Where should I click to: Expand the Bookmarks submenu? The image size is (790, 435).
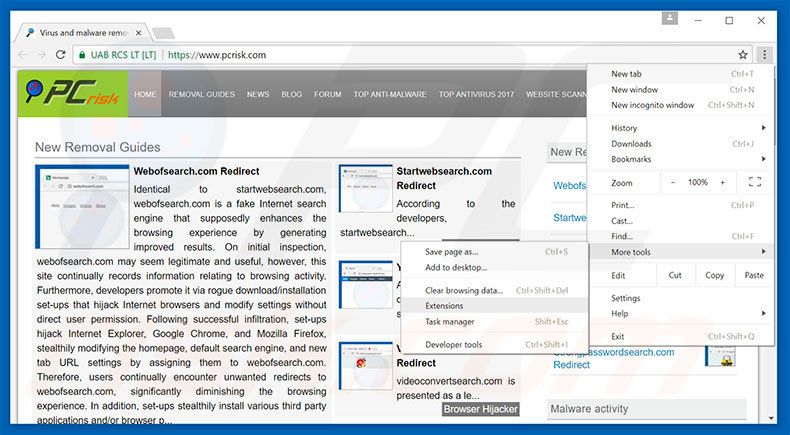click(x=680, y=159)
